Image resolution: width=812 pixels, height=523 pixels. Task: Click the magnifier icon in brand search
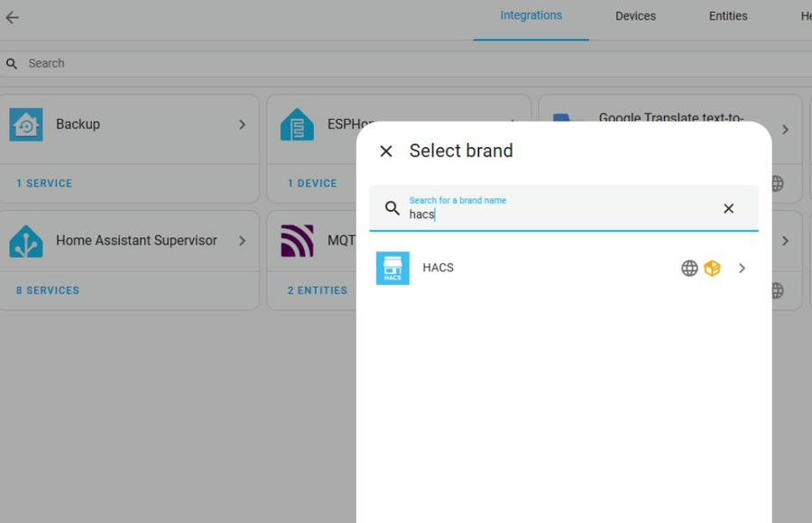[392, 208]
